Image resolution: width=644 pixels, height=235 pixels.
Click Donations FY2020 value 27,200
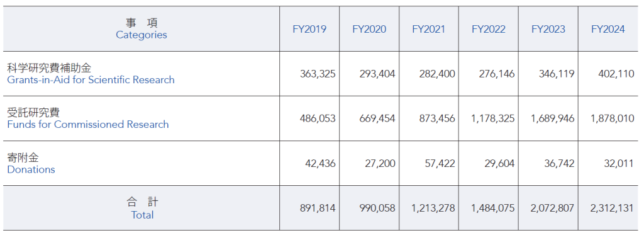(x=380, y=164)
